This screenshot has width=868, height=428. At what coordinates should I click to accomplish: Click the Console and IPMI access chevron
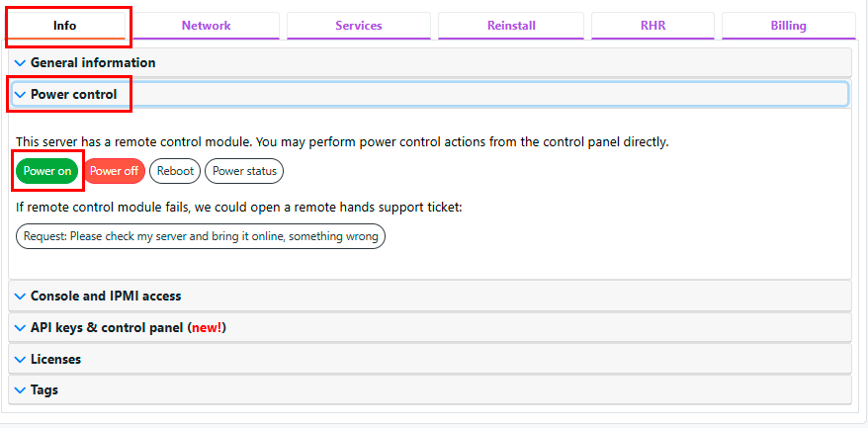click(20, 297)
